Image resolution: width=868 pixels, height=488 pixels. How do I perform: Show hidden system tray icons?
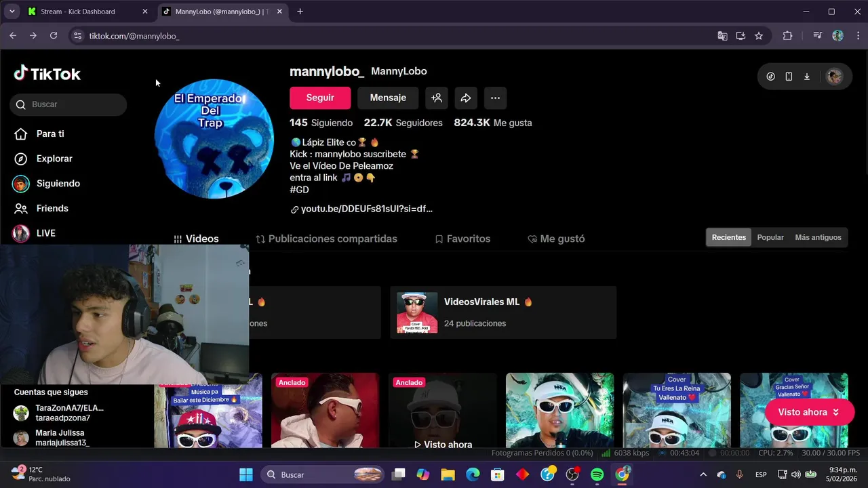coord(703,474)
